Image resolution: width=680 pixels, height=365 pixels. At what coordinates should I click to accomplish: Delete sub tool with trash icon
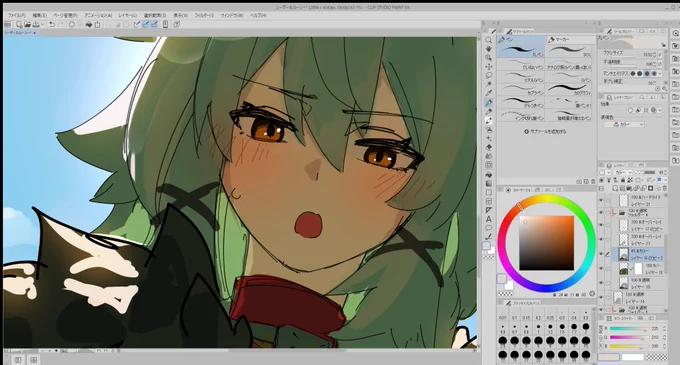[593, 182]
